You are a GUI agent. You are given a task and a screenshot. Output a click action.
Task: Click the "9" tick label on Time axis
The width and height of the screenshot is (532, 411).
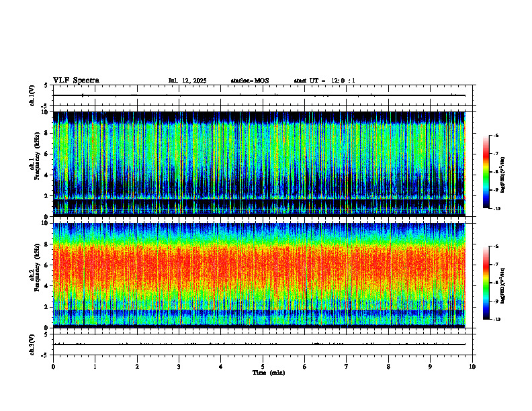[430, 367]
